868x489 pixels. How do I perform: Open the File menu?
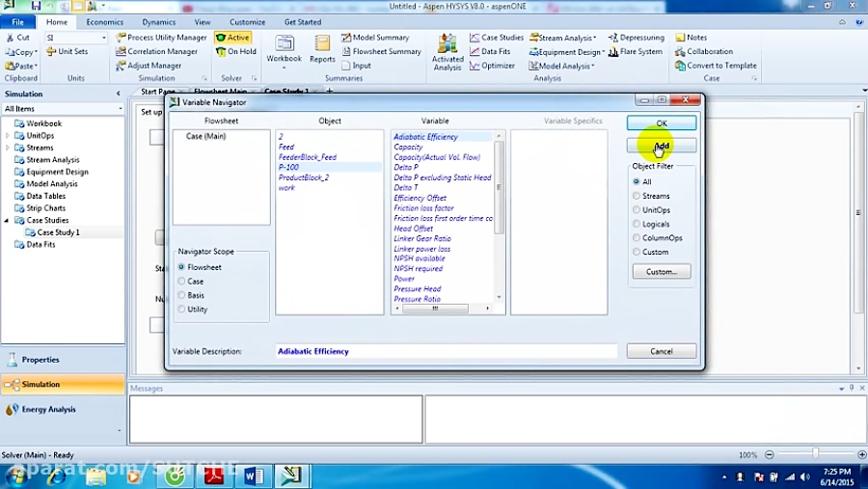pos(17,22)
